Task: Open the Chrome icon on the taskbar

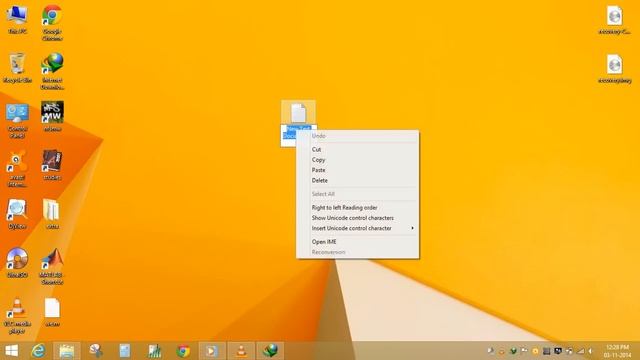Action: coord(183,351)
